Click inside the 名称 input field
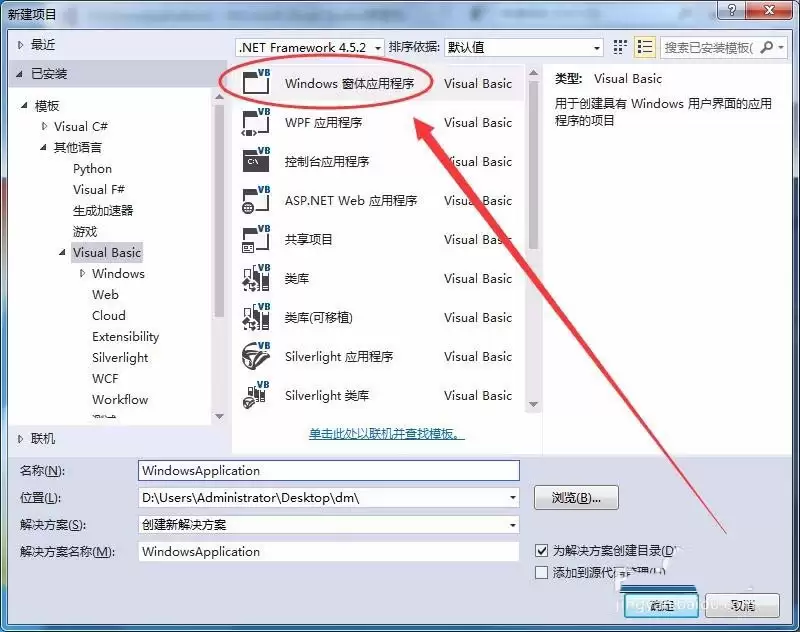This screenshot has height=632, width=800. [330, 470]
